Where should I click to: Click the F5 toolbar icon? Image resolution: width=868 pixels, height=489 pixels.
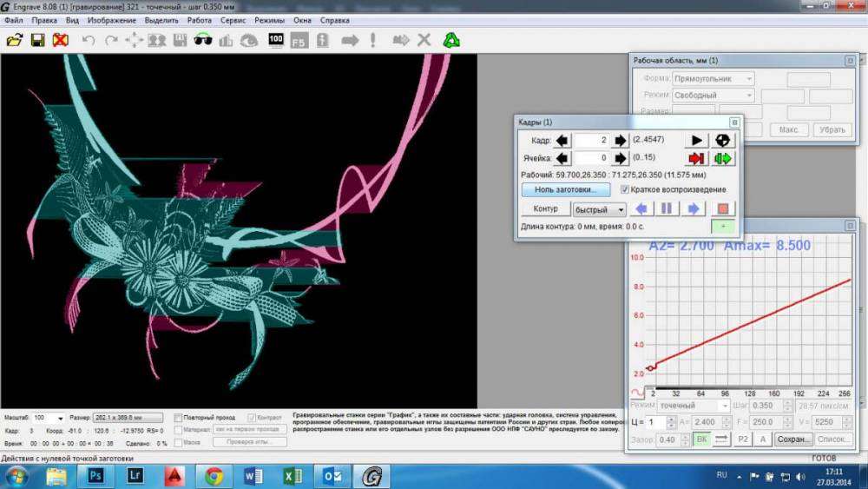(299, 40)
